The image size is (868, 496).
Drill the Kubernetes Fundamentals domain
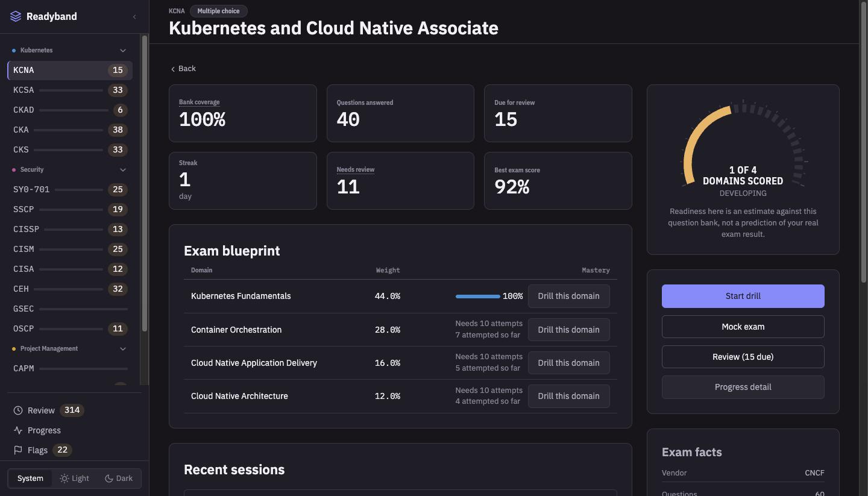tap(568, 297)
